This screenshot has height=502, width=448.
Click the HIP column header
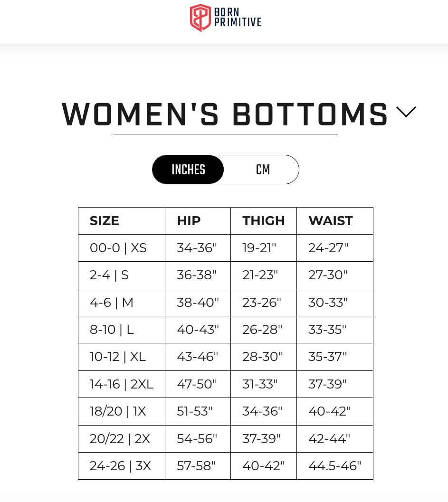click(x=189, y=221)
